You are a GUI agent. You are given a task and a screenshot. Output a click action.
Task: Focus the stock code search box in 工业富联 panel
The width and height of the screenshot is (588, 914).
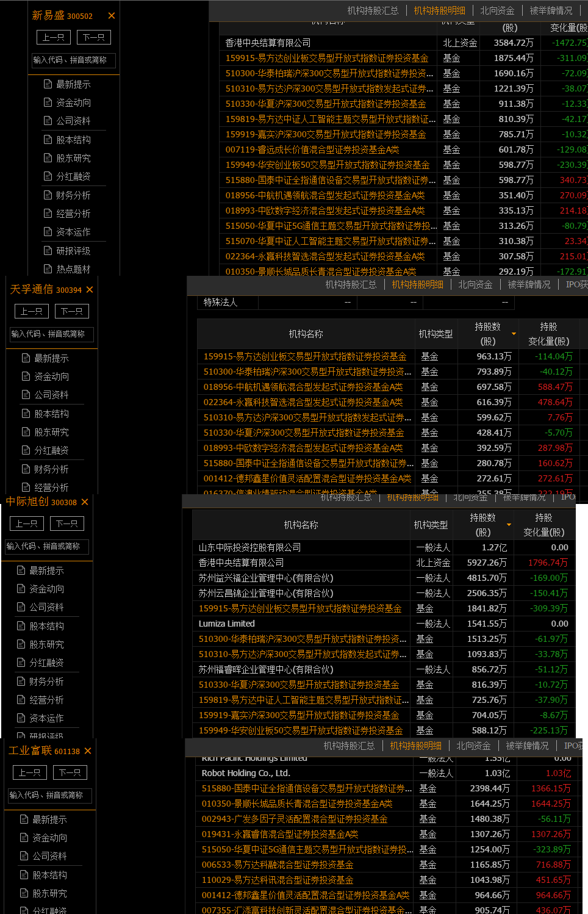(x=50, y=795)
